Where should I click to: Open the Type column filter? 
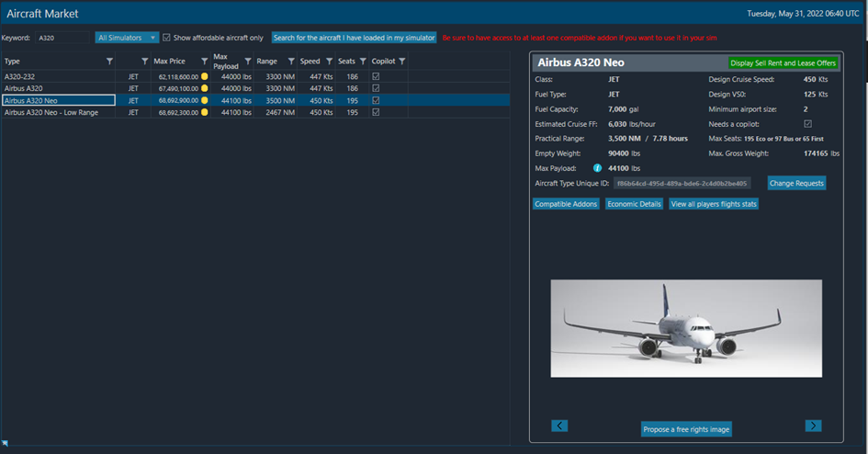[109, 61]
